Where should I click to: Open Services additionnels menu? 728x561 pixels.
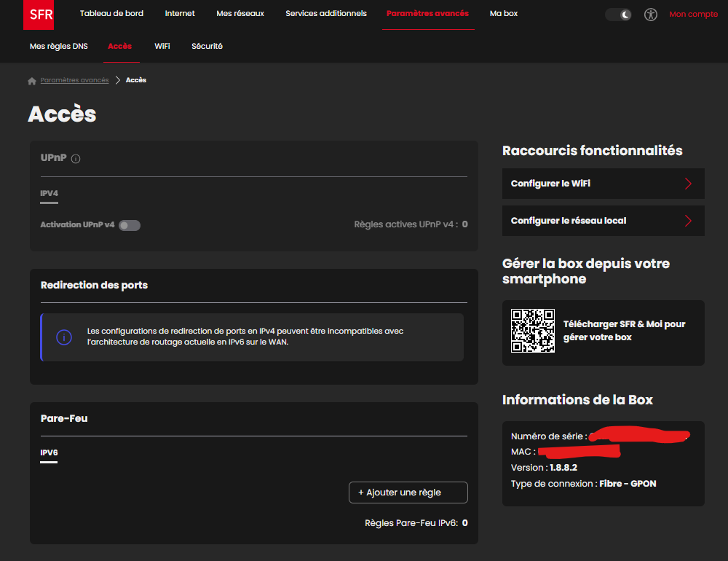tap(326, 14)
